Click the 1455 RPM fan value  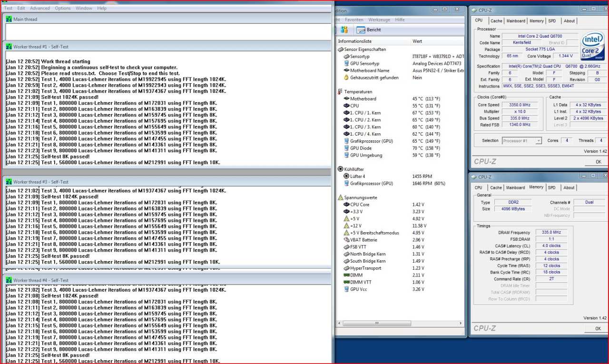pos(422,176)
